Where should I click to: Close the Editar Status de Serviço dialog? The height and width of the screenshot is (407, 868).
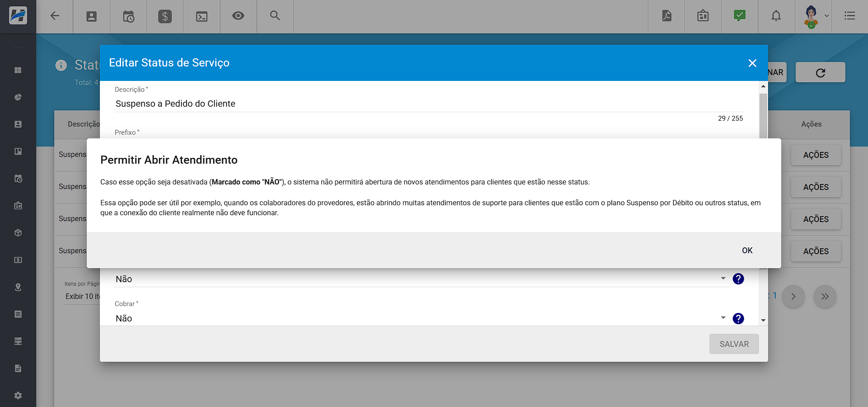pyautogui.click(x=752, y=63)
